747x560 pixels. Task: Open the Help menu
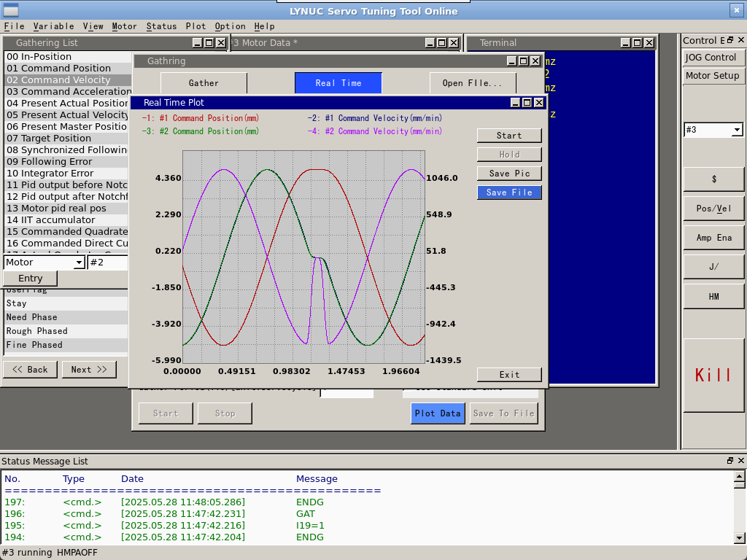264,26
